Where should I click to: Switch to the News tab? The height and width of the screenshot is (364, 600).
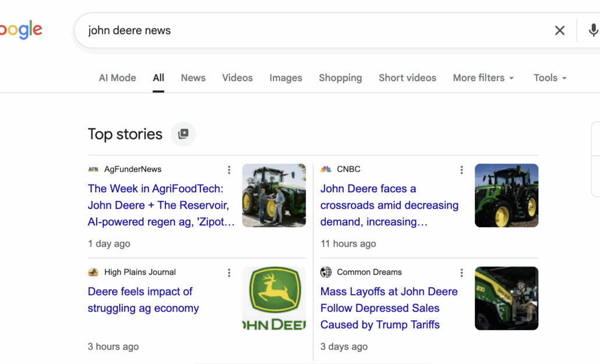click(193, 78)
